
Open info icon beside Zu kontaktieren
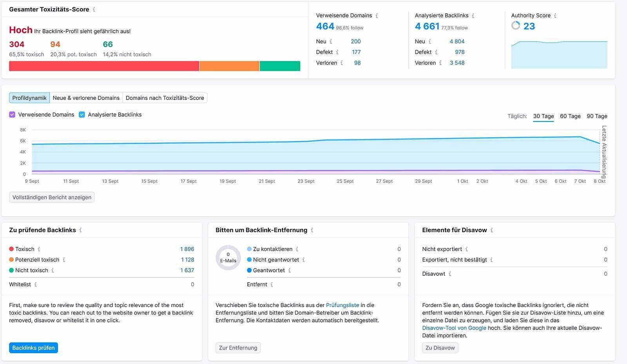[297, 249]
